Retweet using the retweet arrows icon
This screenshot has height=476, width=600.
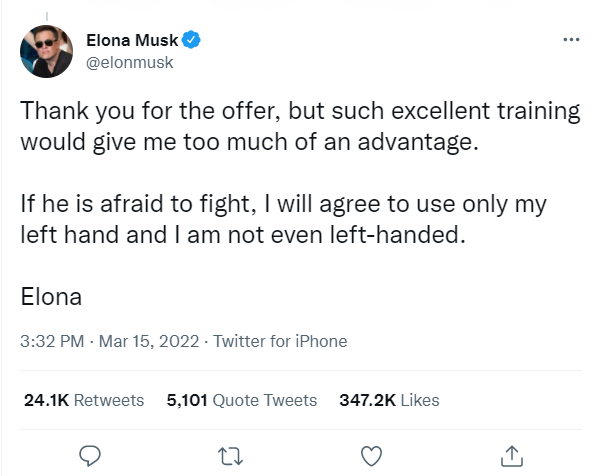pos(231,455)
